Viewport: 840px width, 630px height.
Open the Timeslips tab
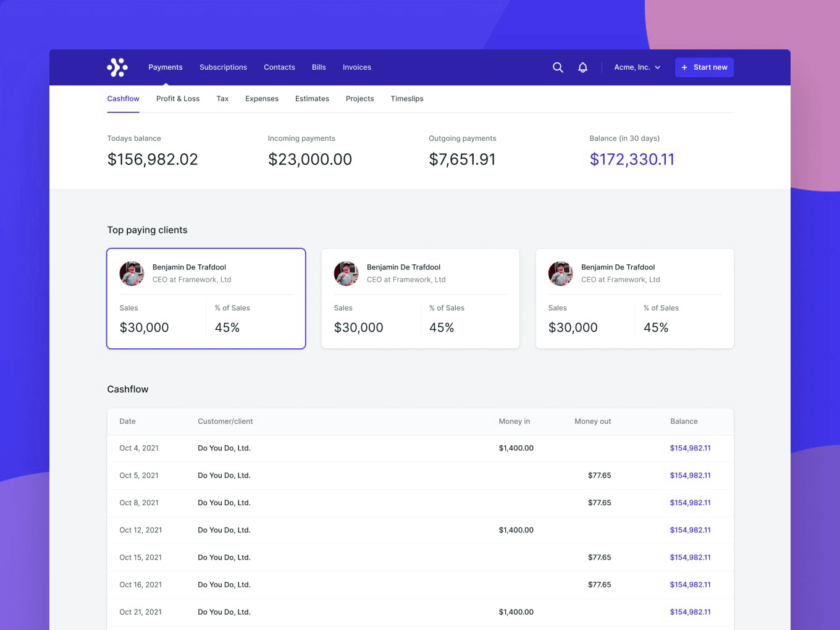pos(407,99)
